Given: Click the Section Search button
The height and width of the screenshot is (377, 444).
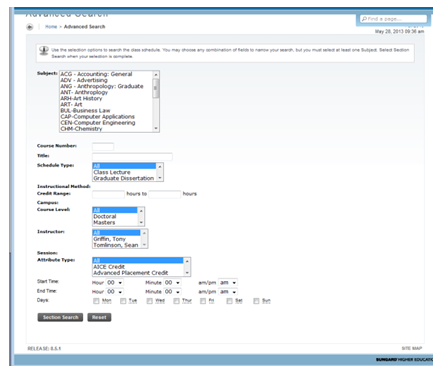Looking at the screenshot, I should click(60, 317).
